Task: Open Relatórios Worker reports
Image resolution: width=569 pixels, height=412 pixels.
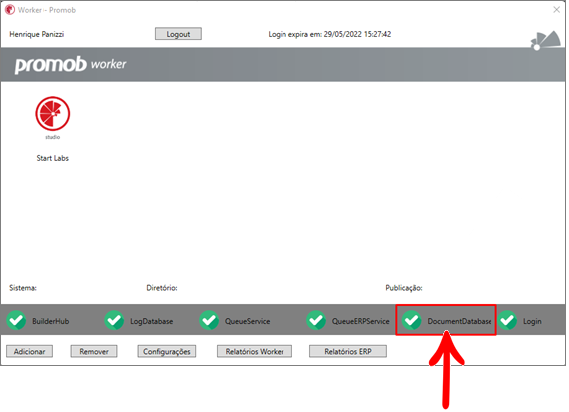Action: coord(254,351)
